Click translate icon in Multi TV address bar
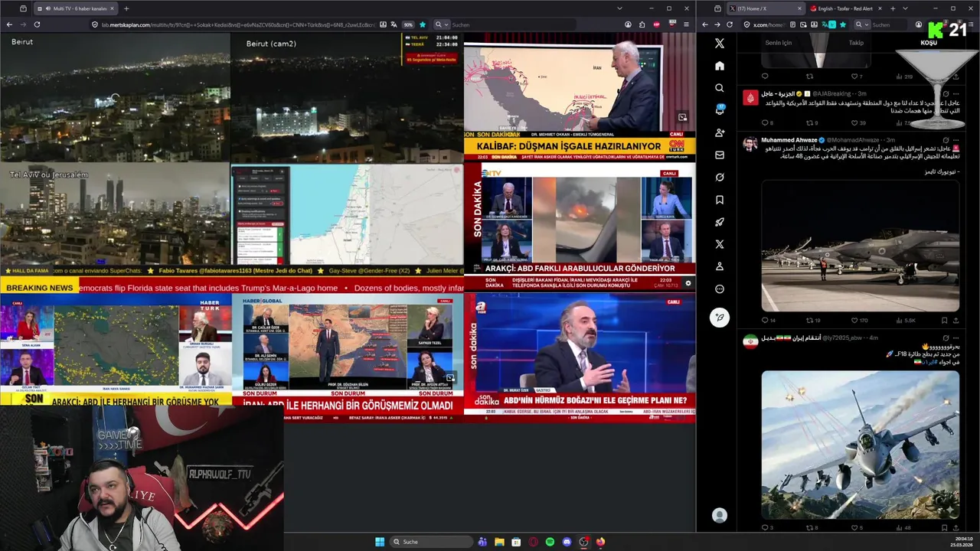 click(x=394, y=24)
